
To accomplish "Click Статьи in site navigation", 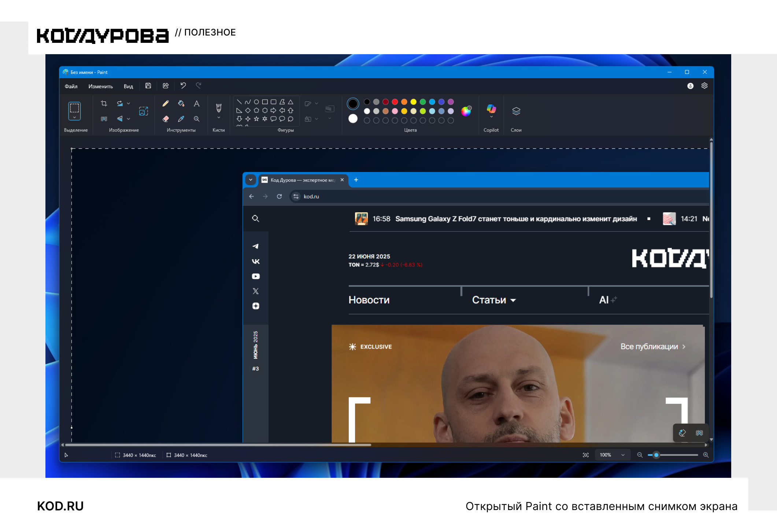I will (489, 300).
